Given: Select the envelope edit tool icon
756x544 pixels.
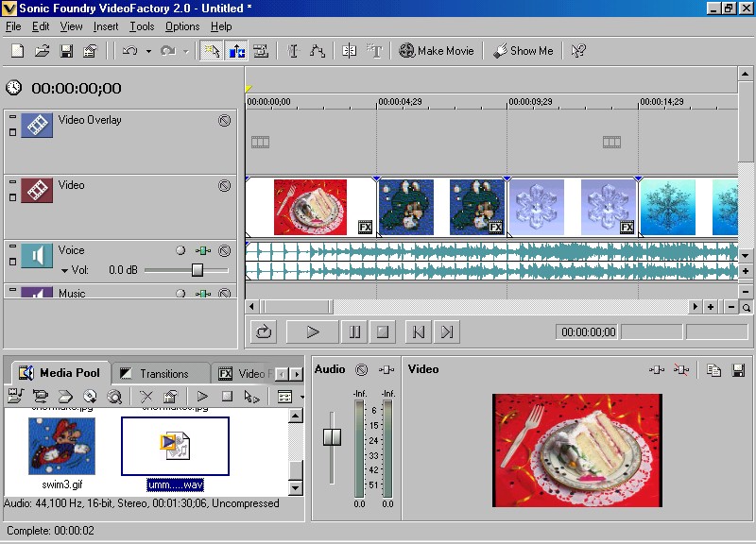Looking at the screenshot, I should (x=318, y=51).
